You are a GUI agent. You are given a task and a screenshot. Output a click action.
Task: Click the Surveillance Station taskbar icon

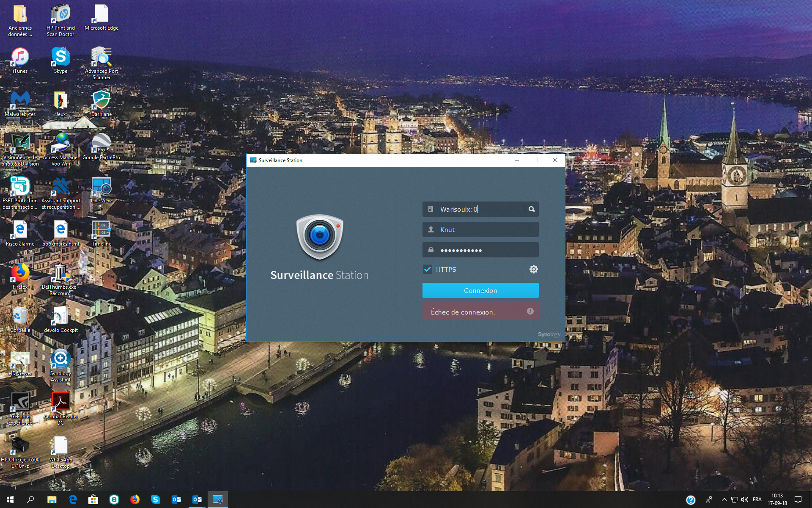click(217, 500)
